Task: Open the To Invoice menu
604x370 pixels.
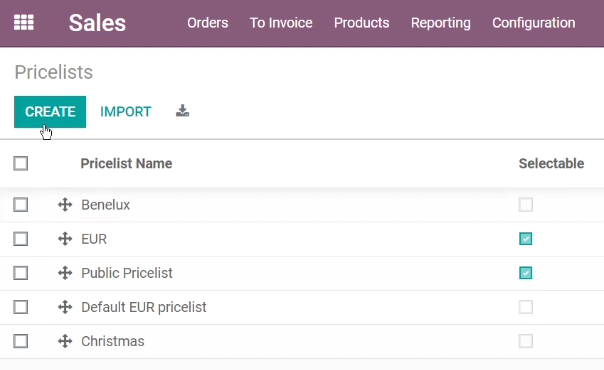Action: tap(281, 23)
